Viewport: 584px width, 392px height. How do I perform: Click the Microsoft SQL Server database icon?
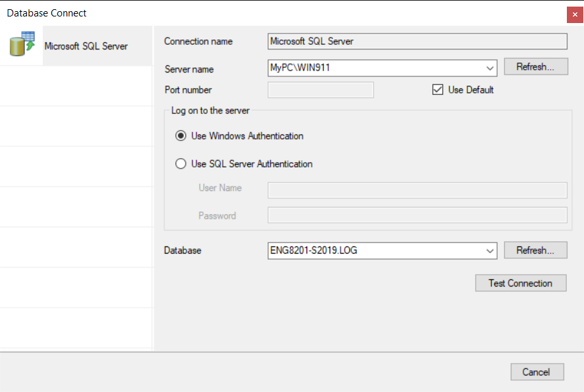(x=22, y=44)
